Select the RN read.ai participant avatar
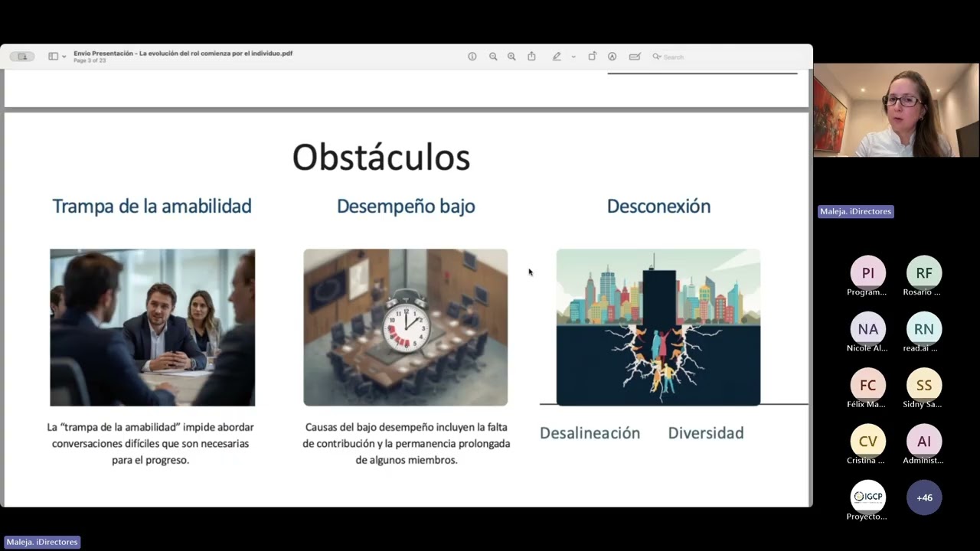The height and width of the screenshot is (551, 980). pos(924,329)
